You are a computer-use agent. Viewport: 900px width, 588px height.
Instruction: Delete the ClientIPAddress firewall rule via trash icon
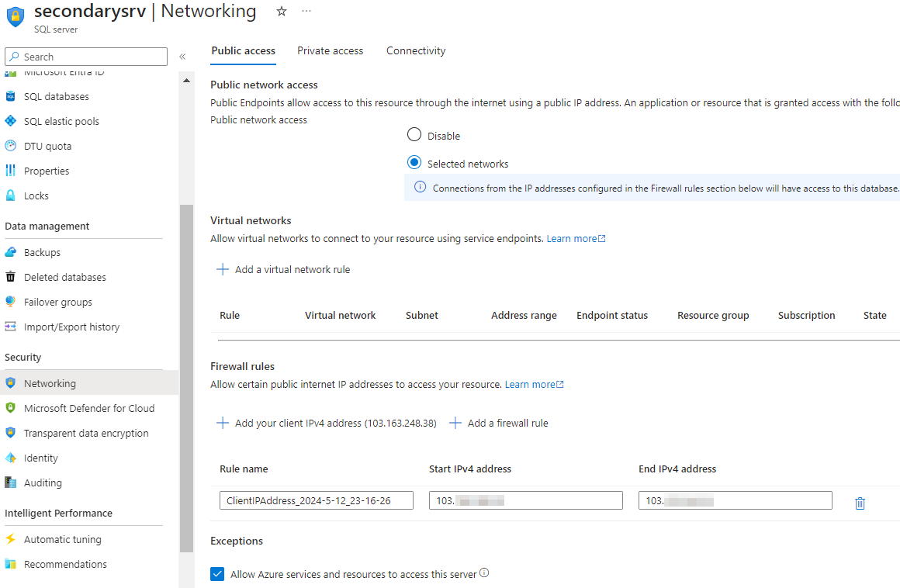click(x=860, y=503)
